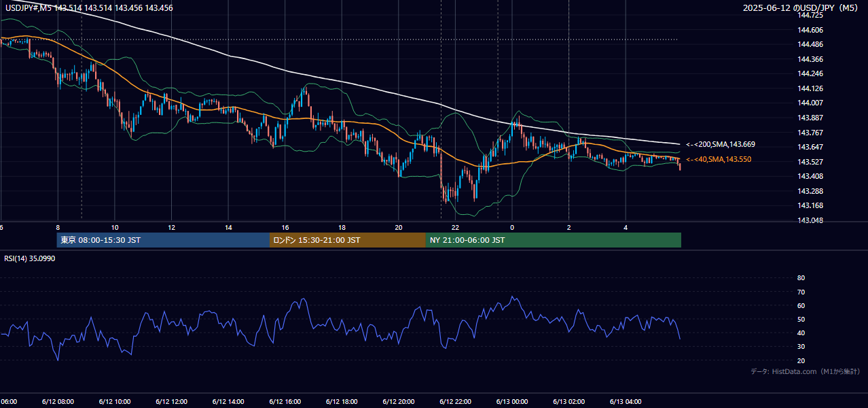Click price axis label 143.168

811,205
